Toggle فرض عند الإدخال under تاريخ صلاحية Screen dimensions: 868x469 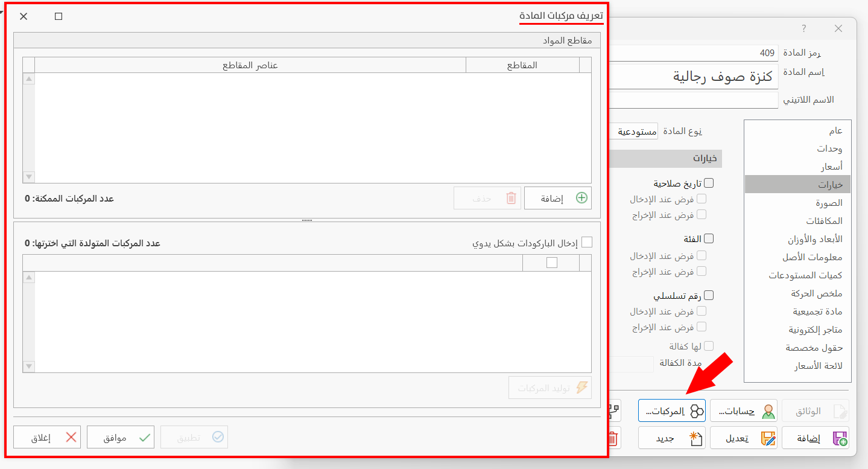[702, 199]
